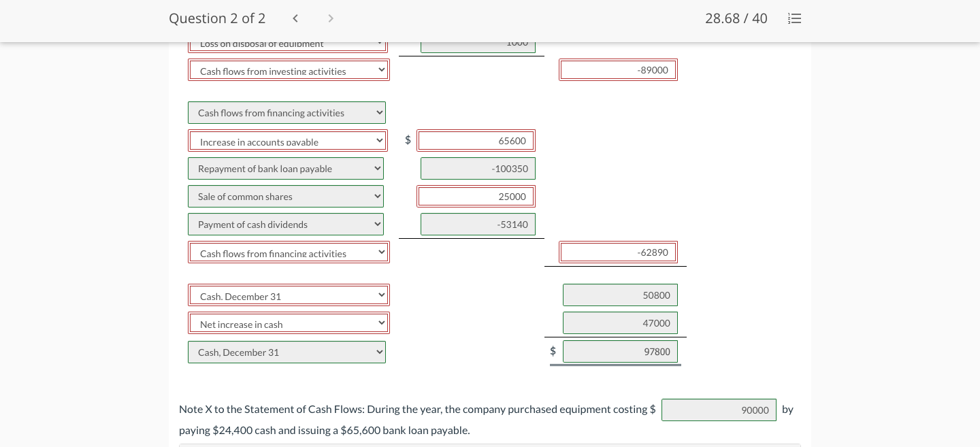The image size is (980, 447).
Task: Select the -62890 input field
Action: click(618, 252)
